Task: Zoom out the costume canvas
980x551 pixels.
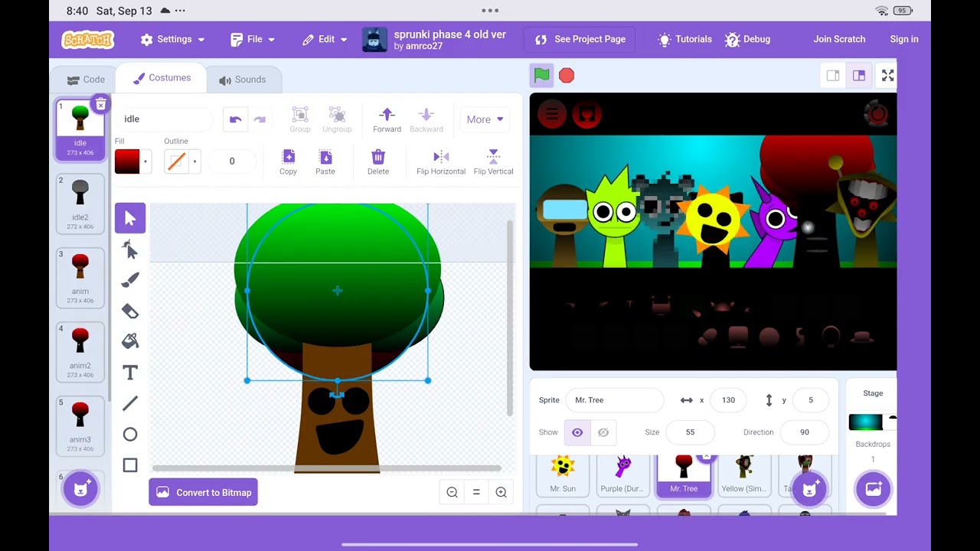Action: [x=452, y=492]
